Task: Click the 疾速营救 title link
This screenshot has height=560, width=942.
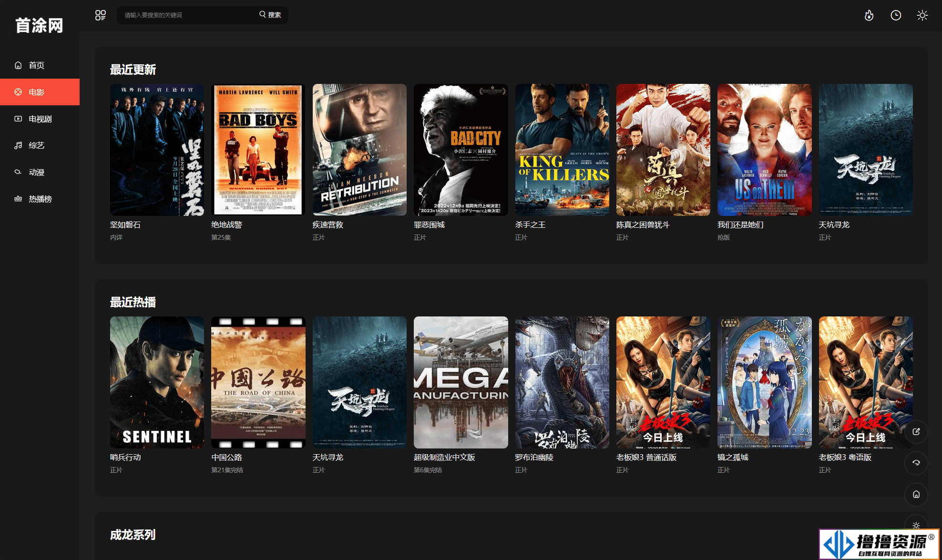Action: click(x=328, y=225)
